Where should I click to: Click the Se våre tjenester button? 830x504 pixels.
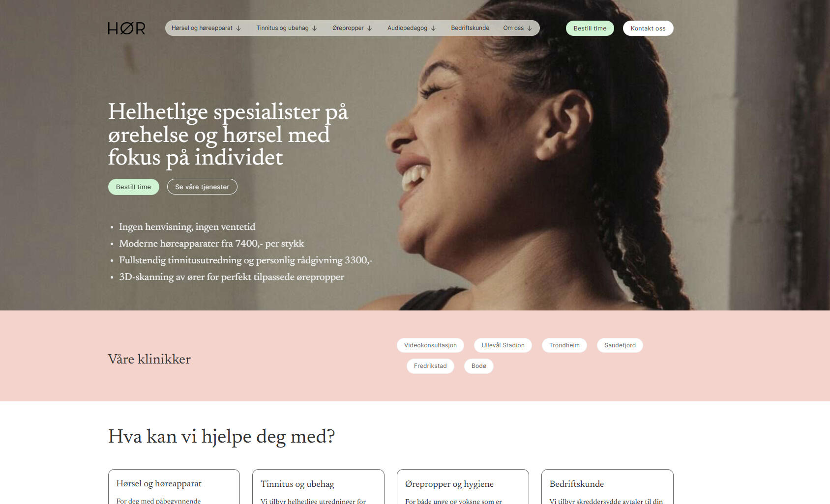click(202, 187)
